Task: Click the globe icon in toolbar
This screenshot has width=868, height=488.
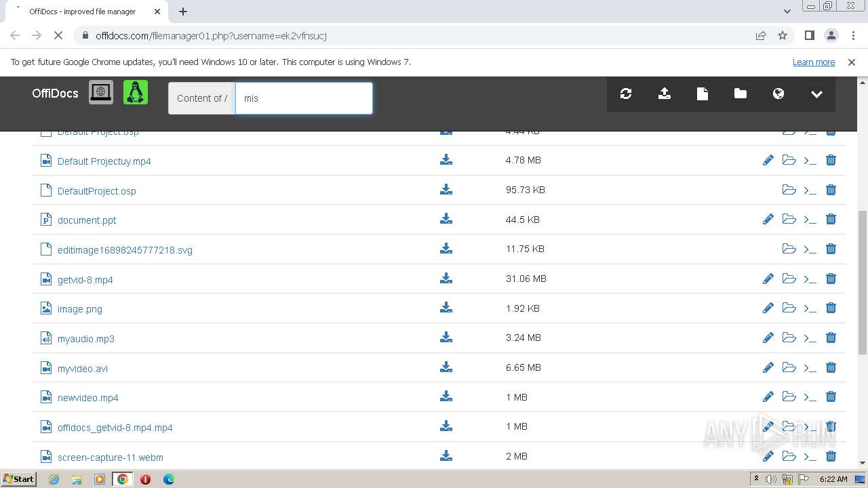Action: (x=778, y=94)
